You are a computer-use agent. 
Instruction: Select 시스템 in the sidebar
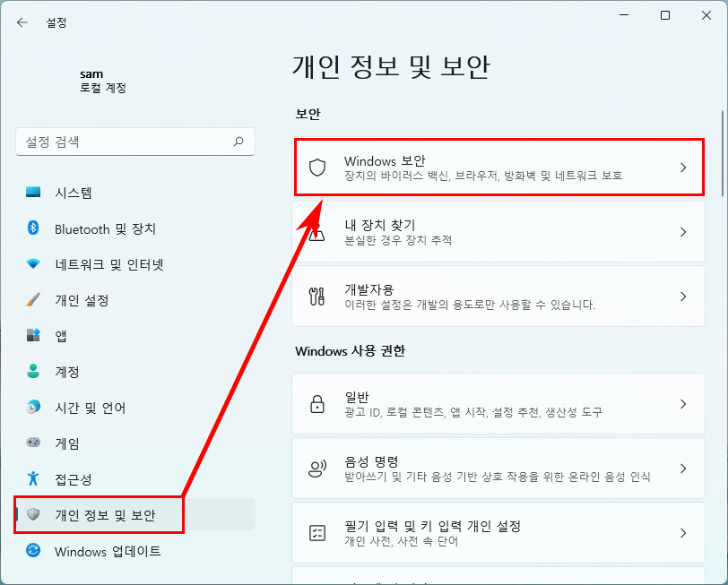pyautogui.click(x=135, y=192)
